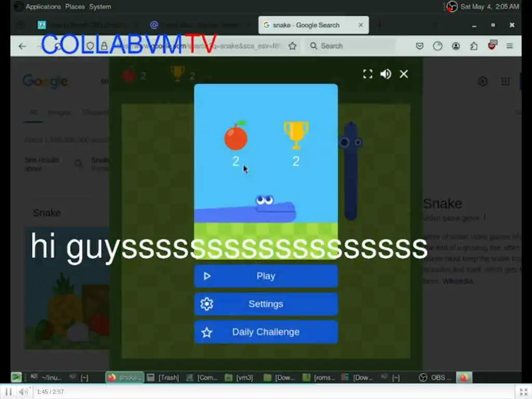The width and height of the screenshot is (532, 399).
Task: Close the Snake game overlay
Action: click(x=404, y=74)
